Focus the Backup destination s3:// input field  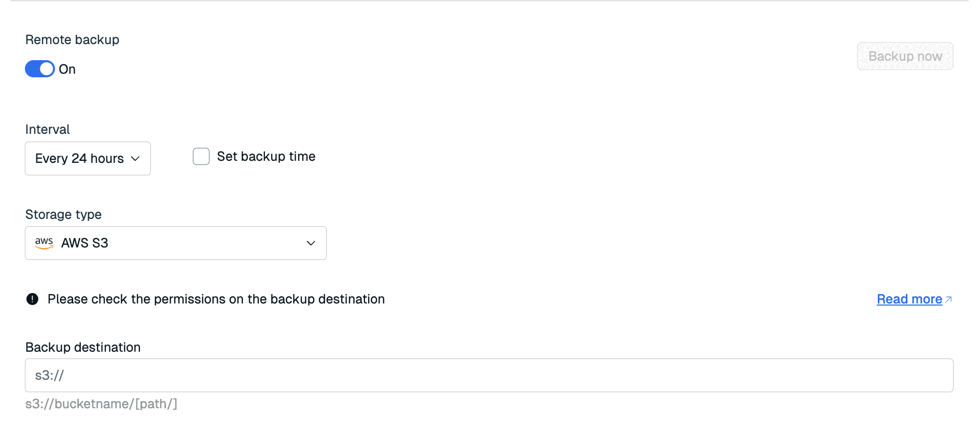(x=488, y=376)
